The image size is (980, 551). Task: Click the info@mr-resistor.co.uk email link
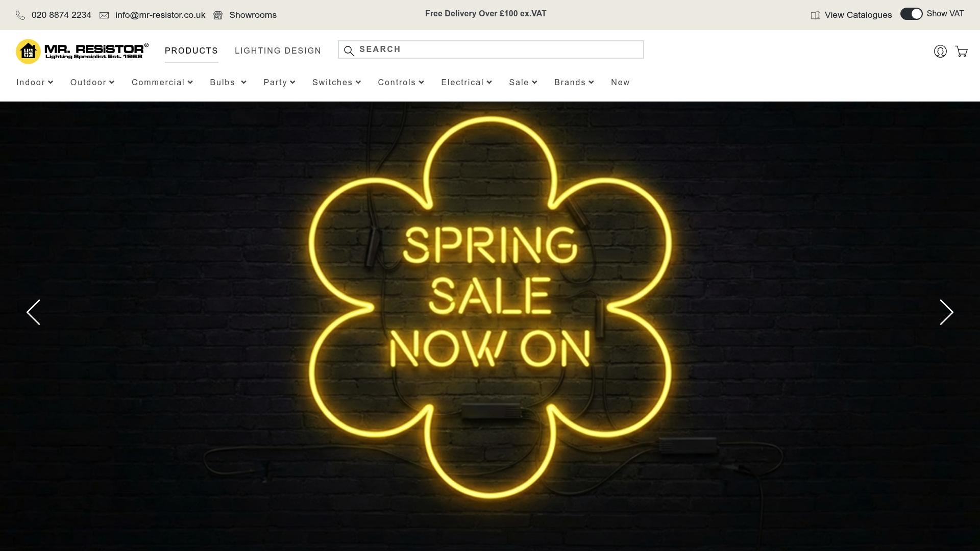click(160, 15)
